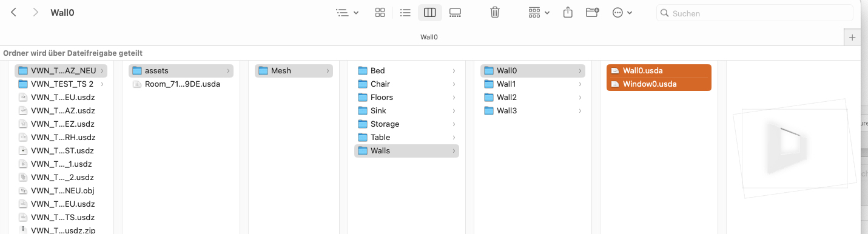Open the group-by dropdown
The image size is (868, 234).
[539, 12]
